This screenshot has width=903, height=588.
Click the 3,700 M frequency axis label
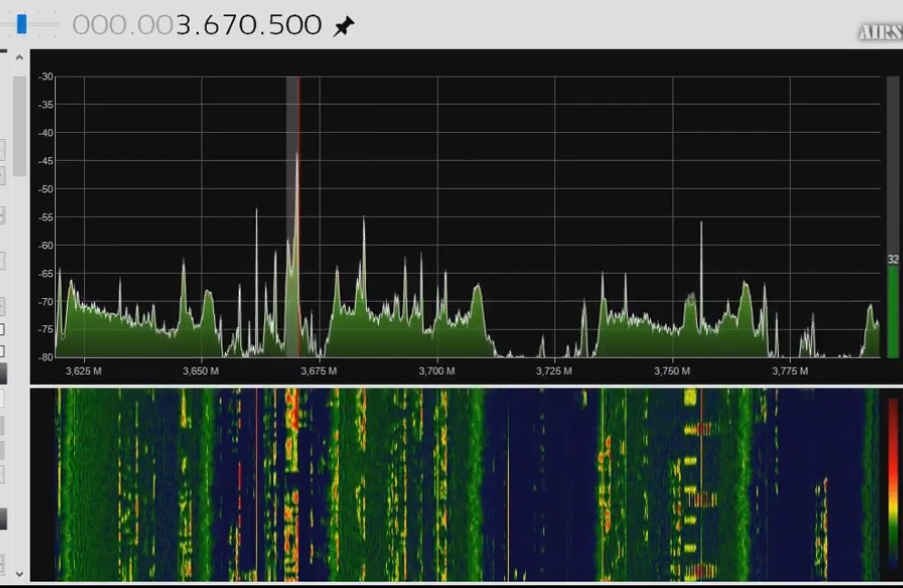[437, 371]
